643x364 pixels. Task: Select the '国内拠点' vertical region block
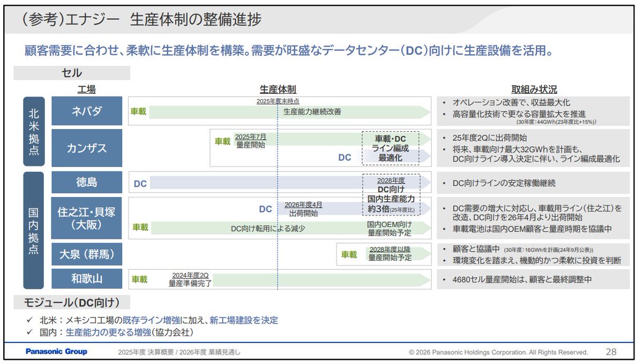pyautogui.click(x=34, y=230)
